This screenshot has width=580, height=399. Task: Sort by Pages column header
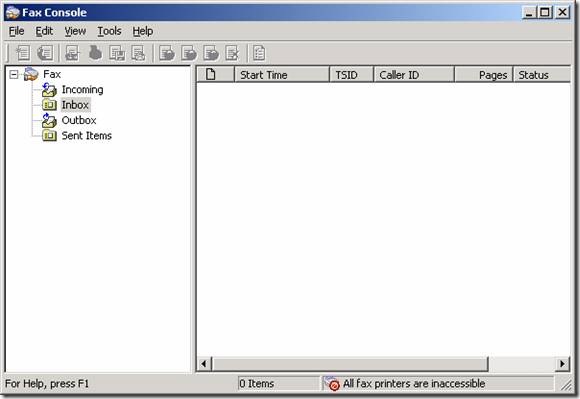483,75
